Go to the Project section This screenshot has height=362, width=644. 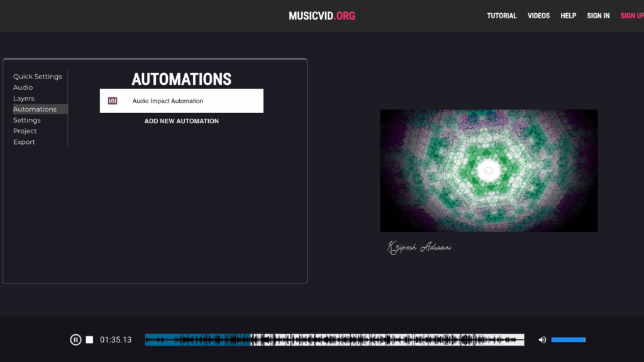[x=25, y=131]
